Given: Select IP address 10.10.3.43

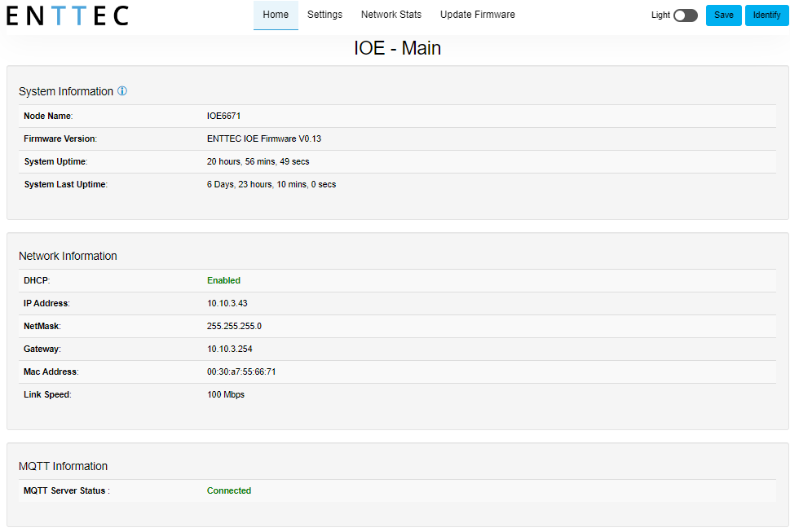Looking at the screenshot, I should 227,304.
